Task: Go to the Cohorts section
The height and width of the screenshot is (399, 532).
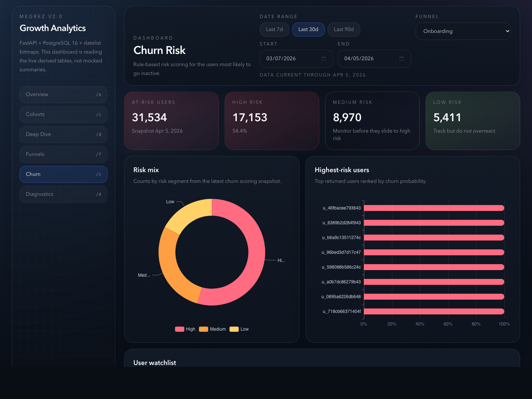Action: coord(63,115)
